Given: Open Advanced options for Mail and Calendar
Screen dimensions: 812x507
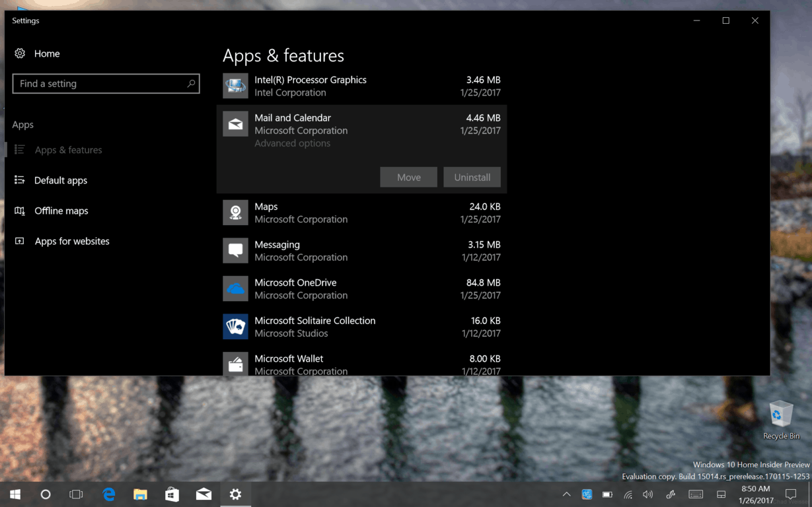Looking at the screenshot, I should coord(292,143).
